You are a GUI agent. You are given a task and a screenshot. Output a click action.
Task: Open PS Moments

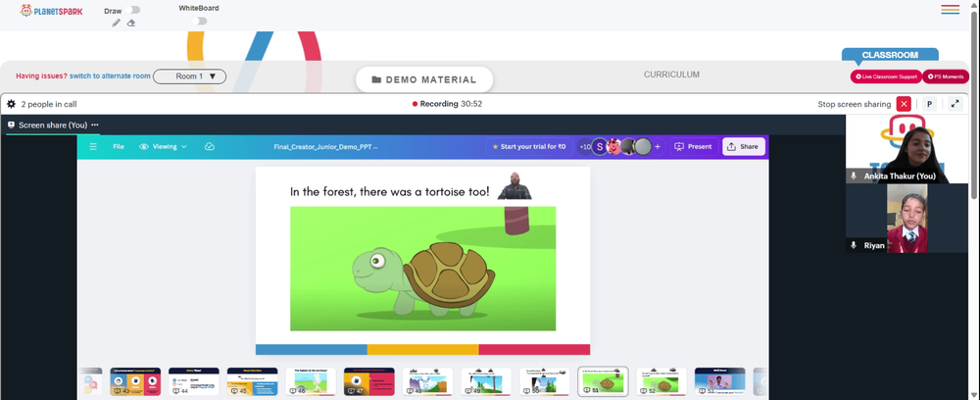pyautogui.click(x=946, y=76)
